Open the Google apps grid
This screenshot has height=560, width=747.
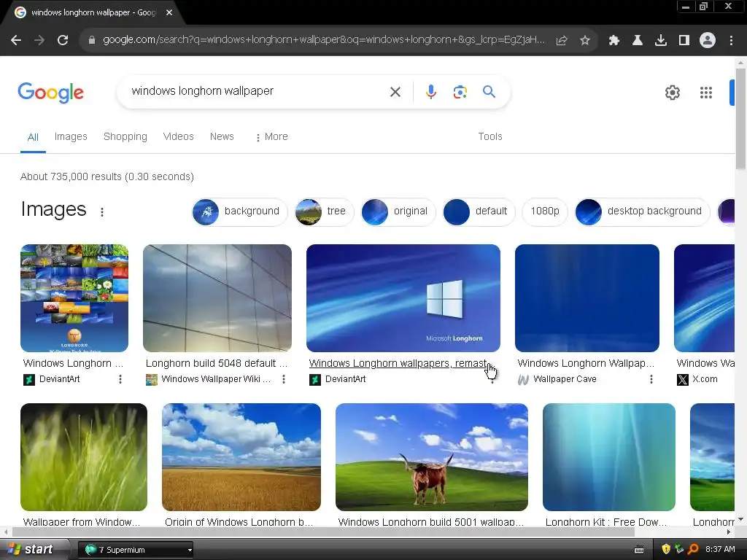[x=706, y=93]
